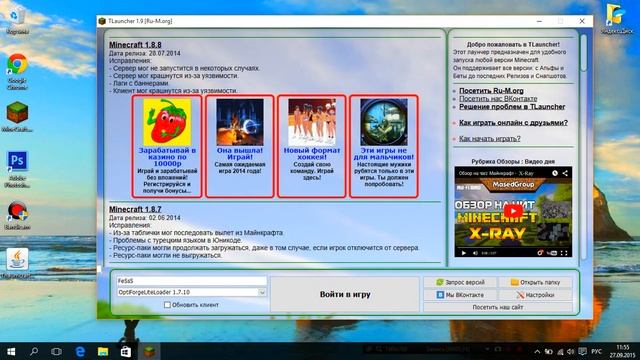Open Зарабатывай в казино по 10000р link
Viewport: 640px width, 360px height.
pyautogui.click(x=167, y=157)
